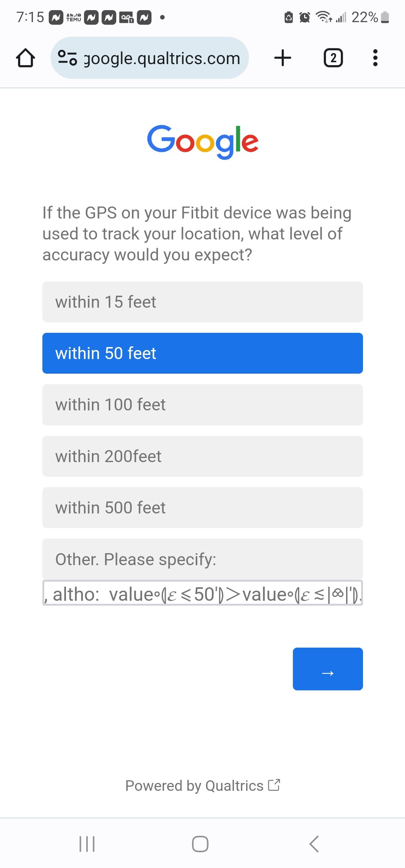Open a new tab with plus icon
Image resolution: width=405 pixels, height=868 pixels.
(283, 58)
